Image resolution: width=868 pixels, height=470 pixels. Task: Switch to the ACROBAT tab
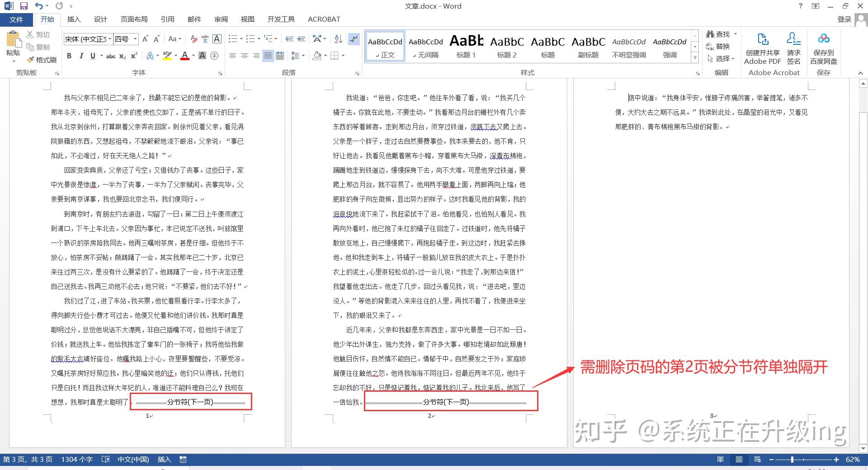point(324,19)
